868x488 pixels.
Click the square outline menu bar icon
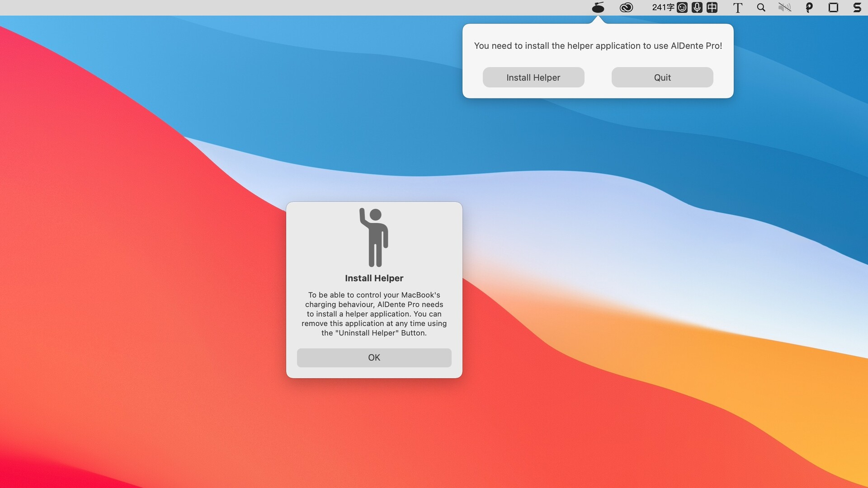click(833, 8)
